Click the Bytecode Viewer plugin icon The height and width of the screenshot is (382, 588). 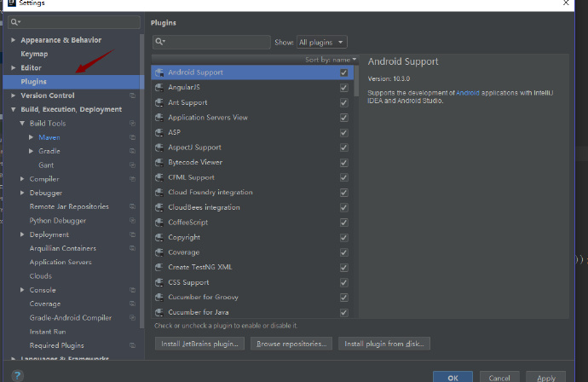pos(159,163)
